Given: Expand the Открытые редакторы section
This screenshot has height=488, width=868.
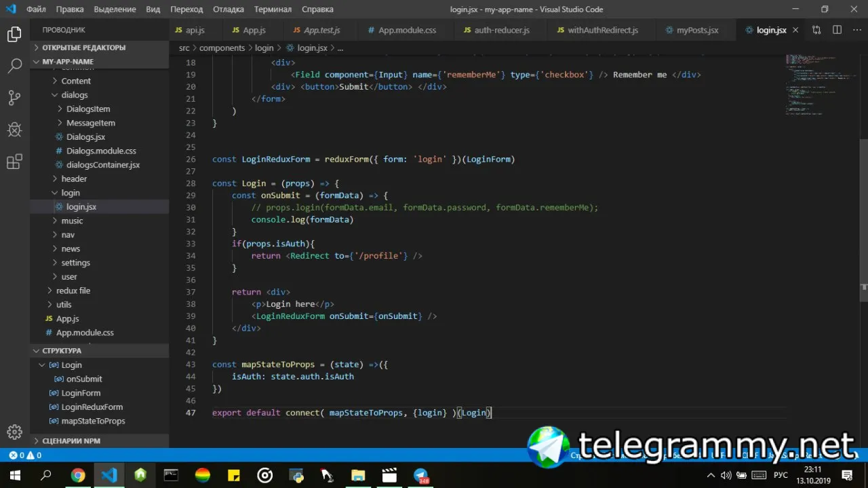Looking at the screenshot, I should (x=99, y=48).
